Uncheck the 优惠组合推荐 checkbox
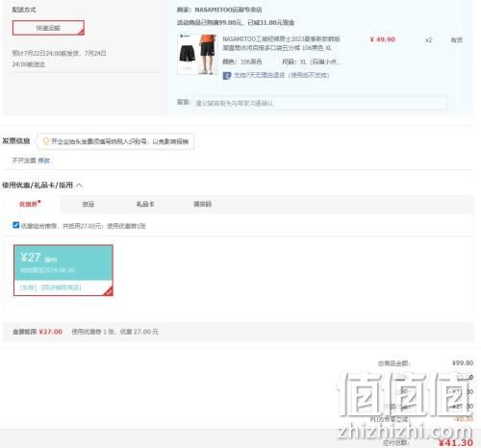 click(x=15, y=225)
